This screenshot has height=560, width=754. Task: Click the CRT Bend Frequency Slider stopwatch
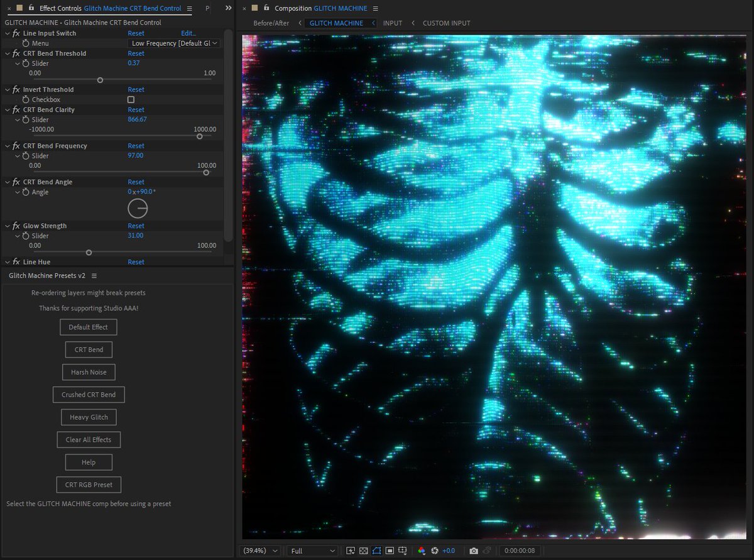coord(26,156)
